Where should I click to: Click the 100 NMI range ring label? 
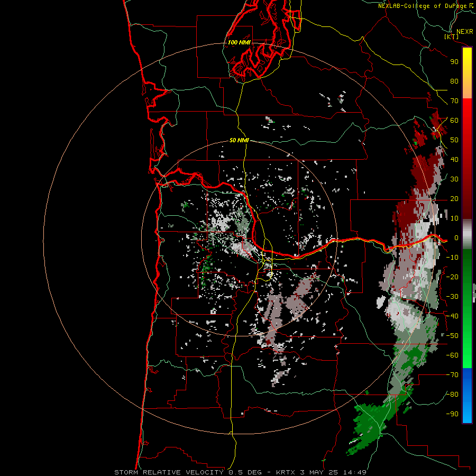coord(239,42)
